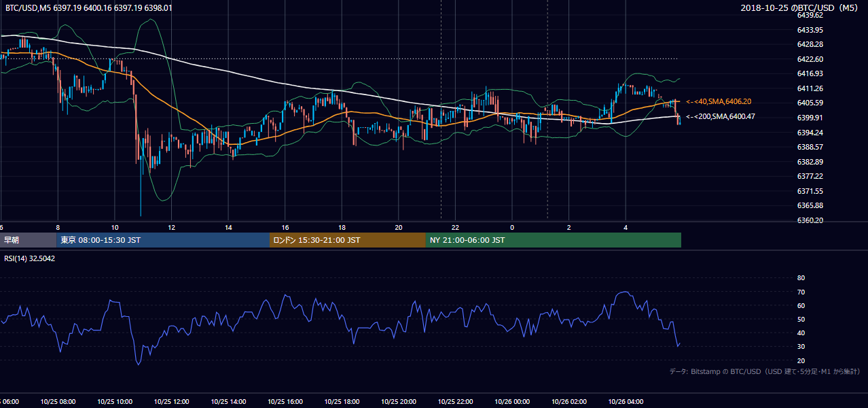868x408 pixels.
Task: Click the 200 SMA 6400.47 label
Action: (720, 116)
